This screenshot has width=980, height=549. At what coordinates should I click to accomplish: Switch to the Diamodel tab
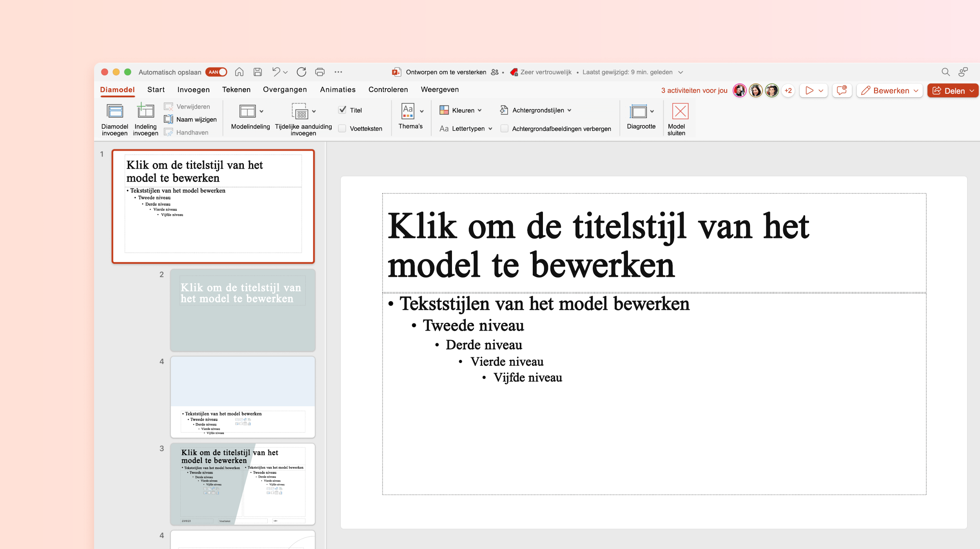point(117,89)
